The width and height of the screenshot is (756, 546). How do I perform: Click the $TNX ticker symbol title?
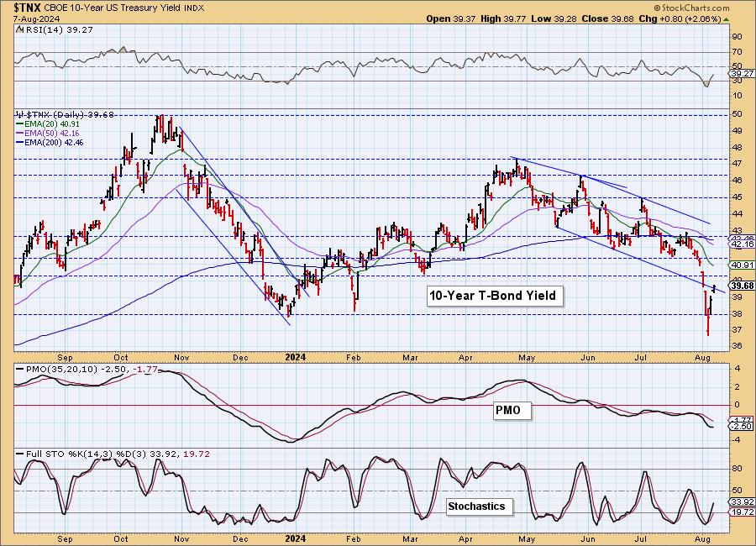[x=29, y=8]
